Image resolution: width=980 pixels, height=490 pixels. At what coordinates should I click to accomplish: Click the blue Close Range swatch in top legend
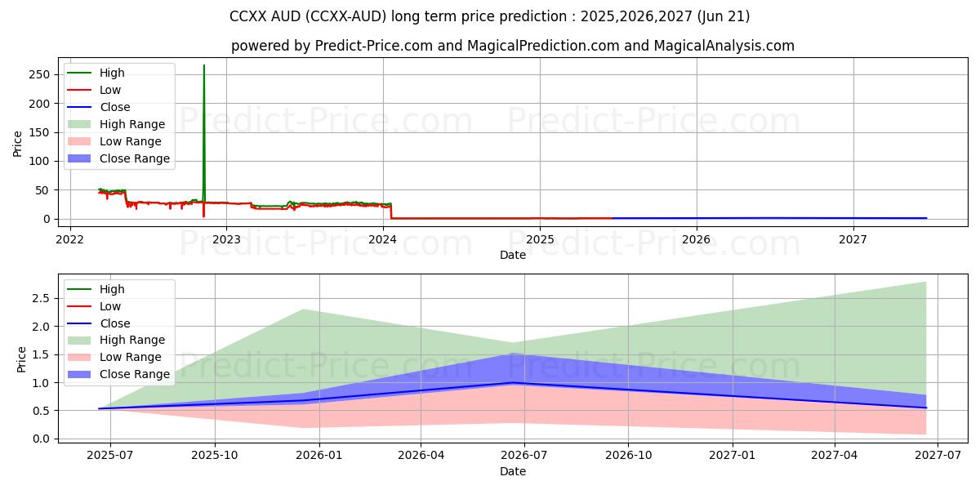[x=82, y=158]
